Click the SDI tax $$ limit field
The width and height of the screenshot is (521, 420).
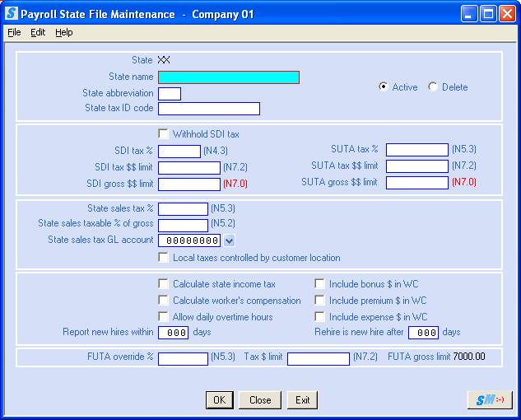189,168
